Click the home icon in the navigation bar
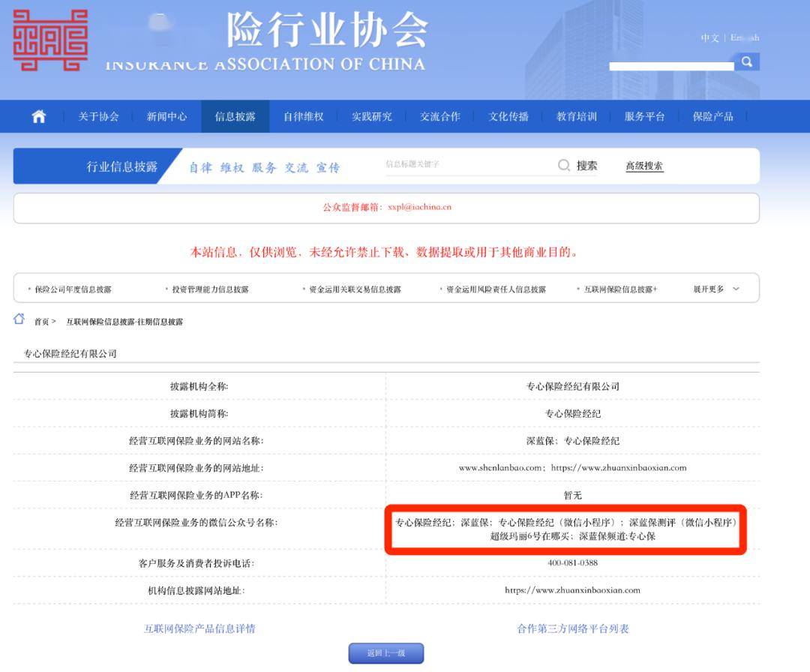 click(38, 116)
